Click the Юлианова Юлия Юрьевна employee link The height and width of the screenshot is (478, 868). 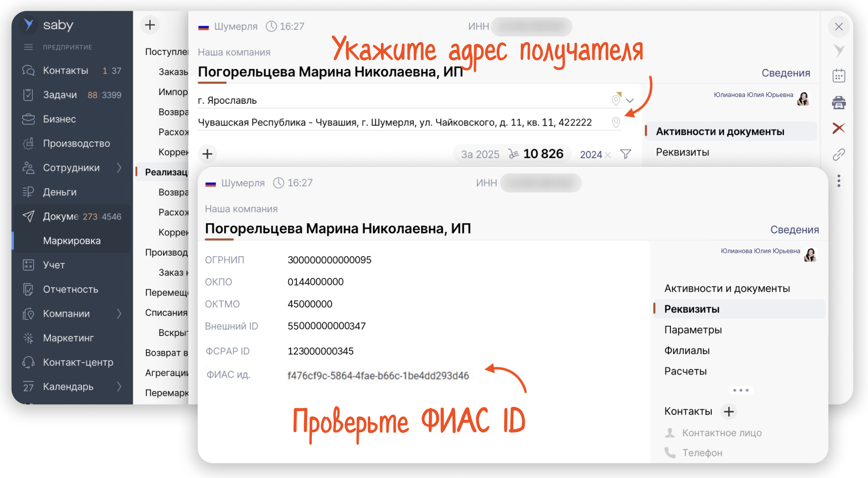(x=760, y=251)
